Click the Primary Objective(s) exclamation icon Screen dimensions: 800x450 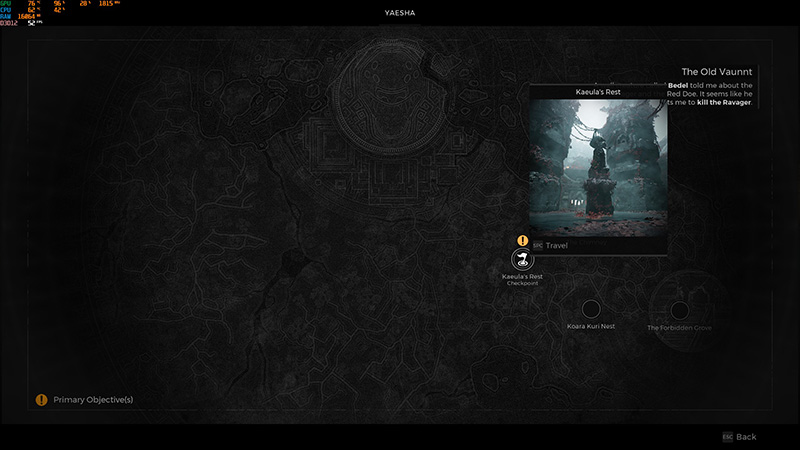[41, 400]
